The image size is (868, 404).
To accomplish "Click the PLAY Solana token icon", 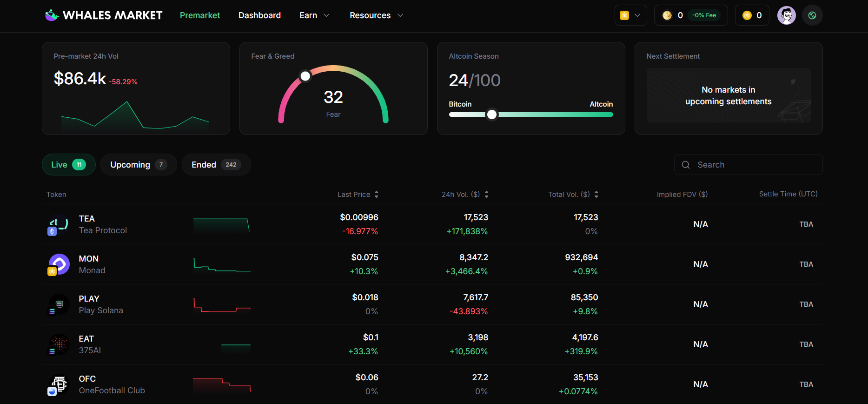I will click(x=59, y=304).
